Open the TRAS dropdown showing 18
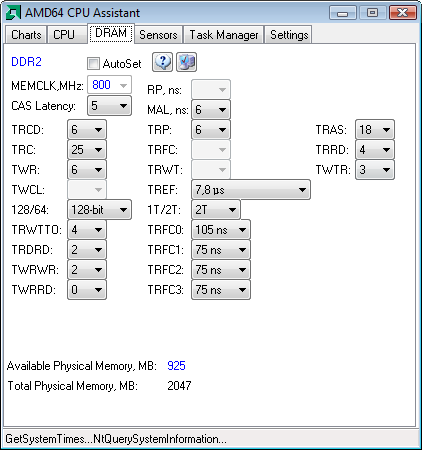Screen dimensions: 422x450 click(375, 130)
